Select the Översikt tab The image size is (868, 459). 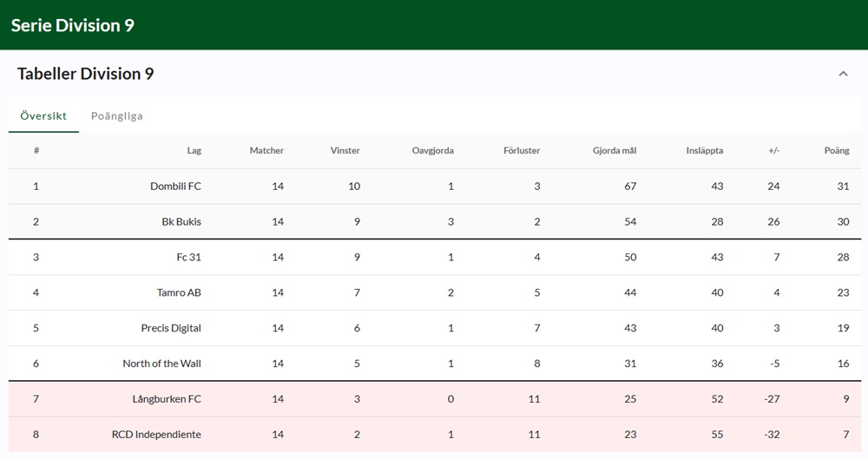coord(43,115)
